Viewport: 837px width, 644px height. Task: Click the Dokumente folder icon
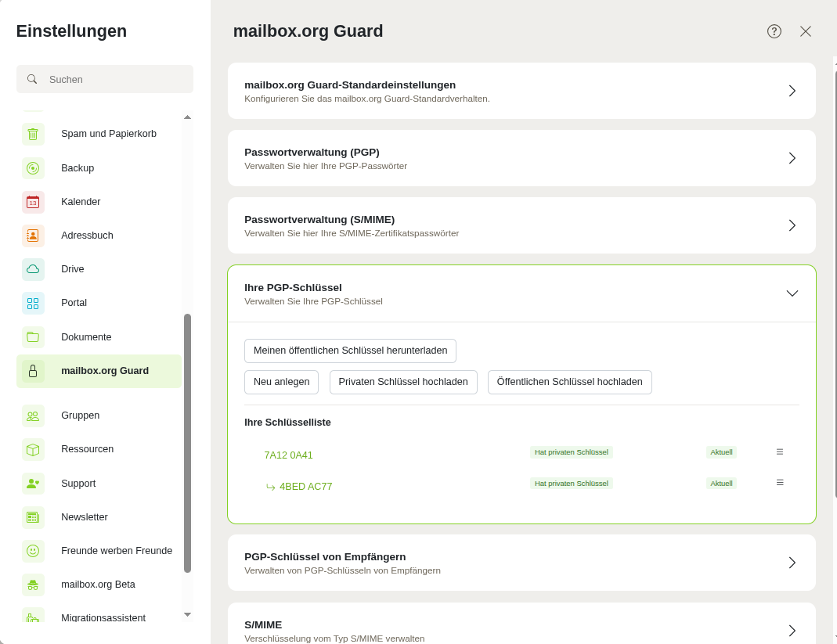coord(33,336)
